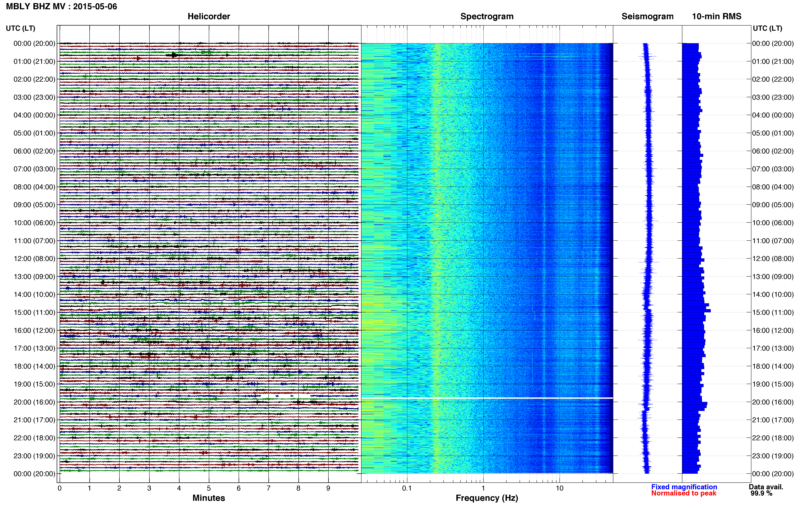Click the '10-min RMS' column heading

pyautogui.click(x=717, y=16)
